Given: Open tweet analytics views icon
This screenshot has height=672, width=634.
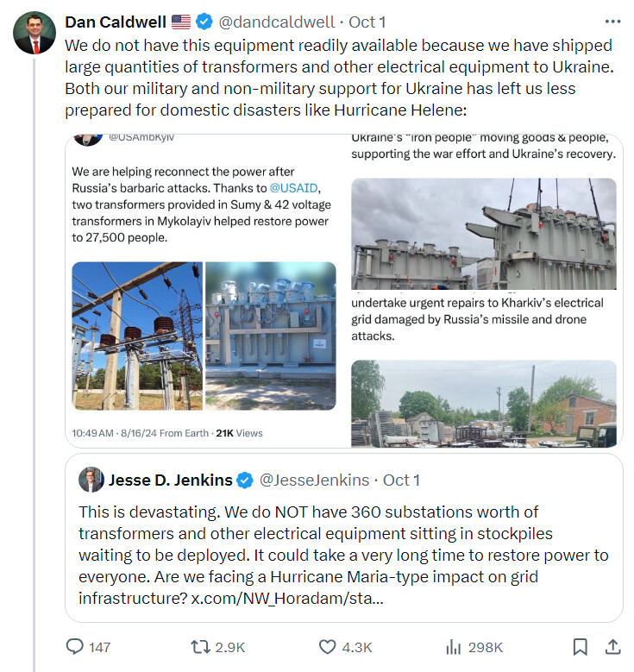Looking at the screenshot, I should 450,646.
